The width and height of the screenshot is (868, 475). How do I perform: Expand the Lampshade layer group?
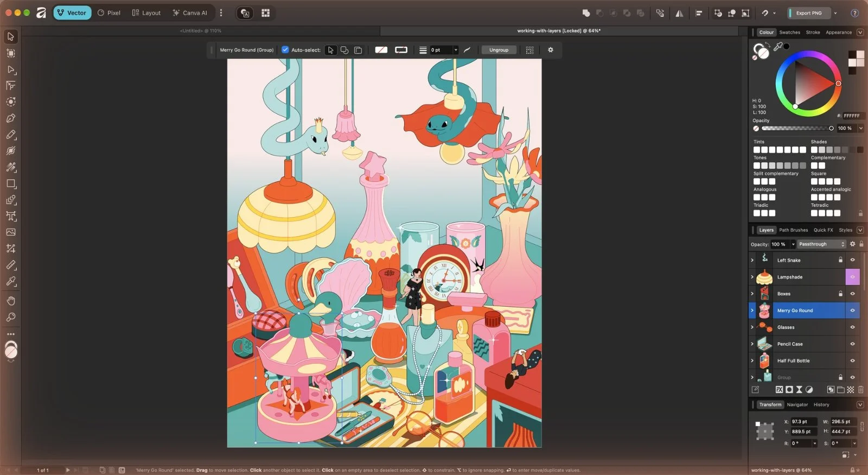pos(752,277)
